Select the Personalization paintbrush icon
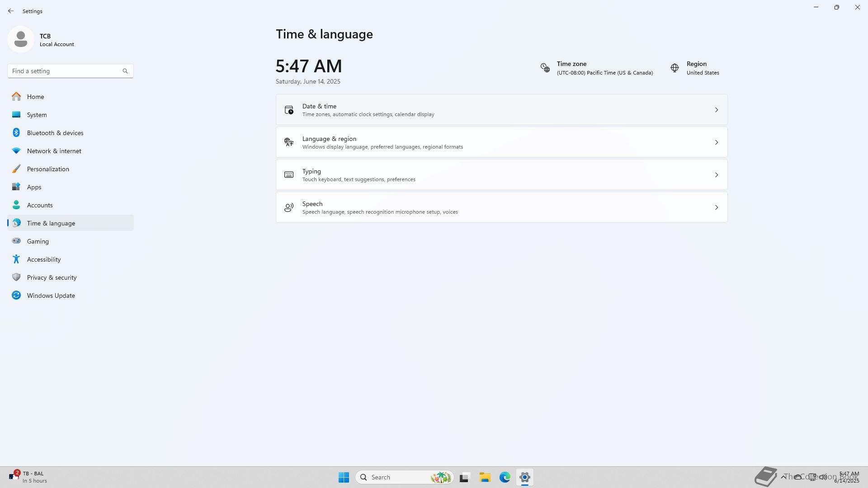The width and height of the screenshot is (868, 488). [x=16, y=169]
